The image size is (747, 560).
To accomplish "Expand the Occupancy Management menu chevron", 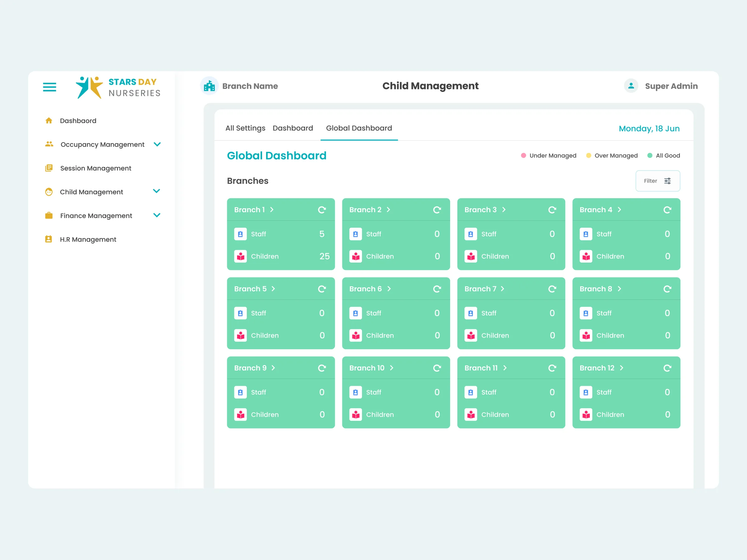I will tap(157, 144).
